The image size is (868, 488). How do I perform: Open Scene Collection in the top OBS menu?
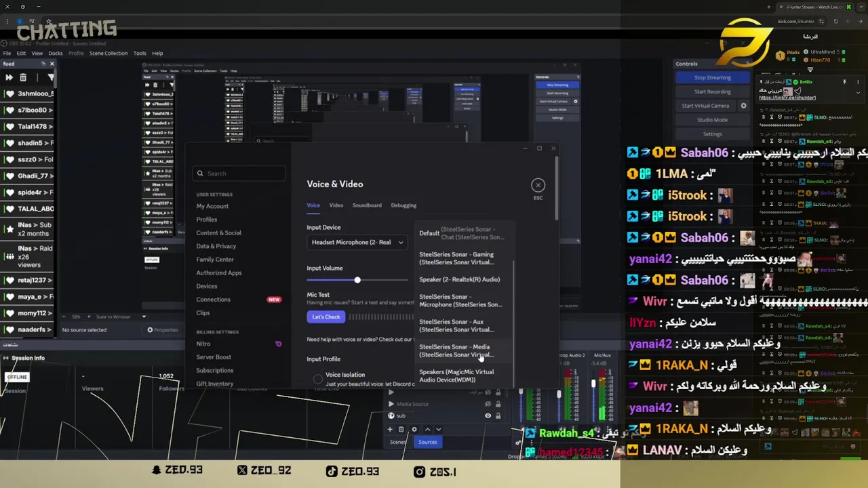click(108, 53)
